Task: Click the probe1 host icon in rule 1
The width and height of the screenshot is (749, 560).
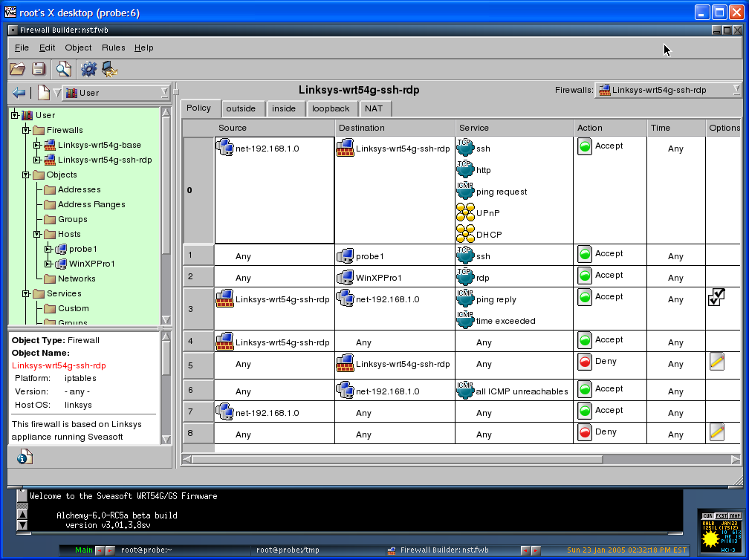Action: (x=345, y=256)
